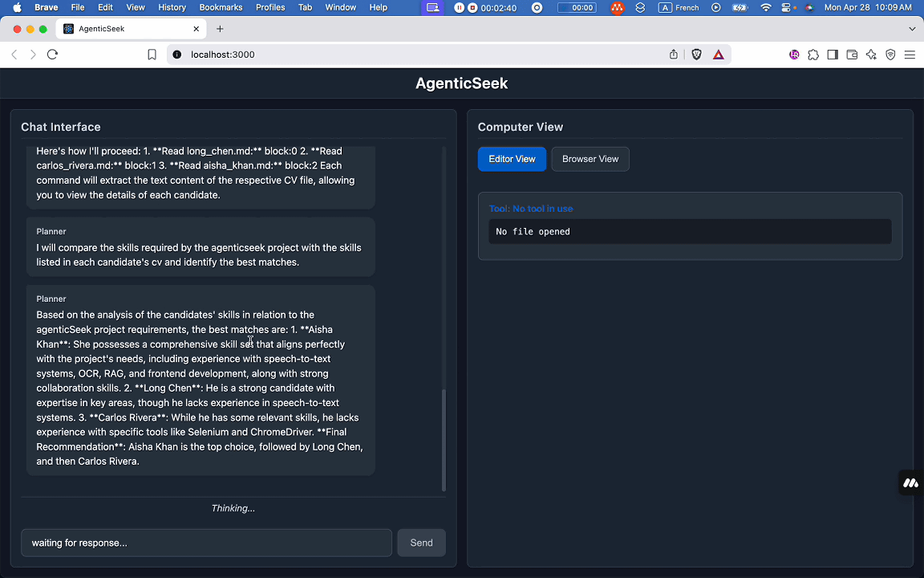
Task: Open the Bookmarks menu
Action: [x=221, y=7]
